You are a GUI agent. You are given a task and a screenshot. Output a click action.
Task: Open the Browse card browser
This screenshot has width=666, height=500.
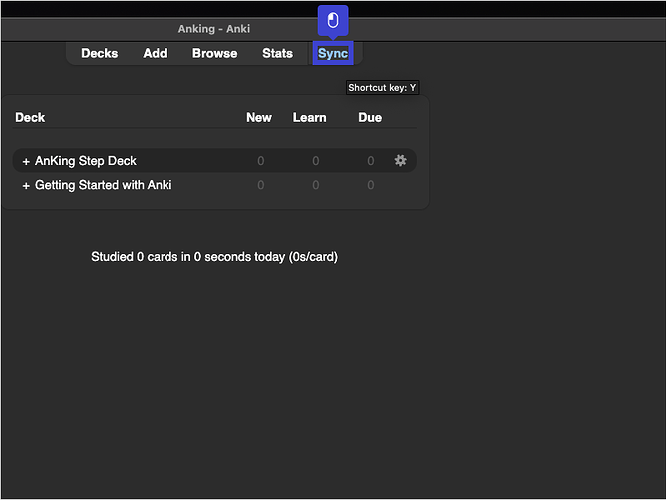(214, 53)
